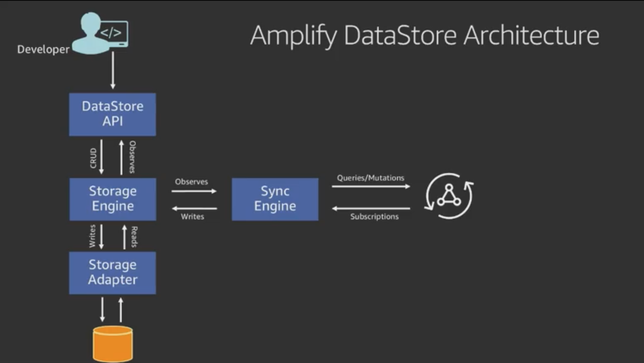Viewport: 644px width, 363px height.
Task: Click the horizontal Writes label below Observes
Action: [192, 217]
